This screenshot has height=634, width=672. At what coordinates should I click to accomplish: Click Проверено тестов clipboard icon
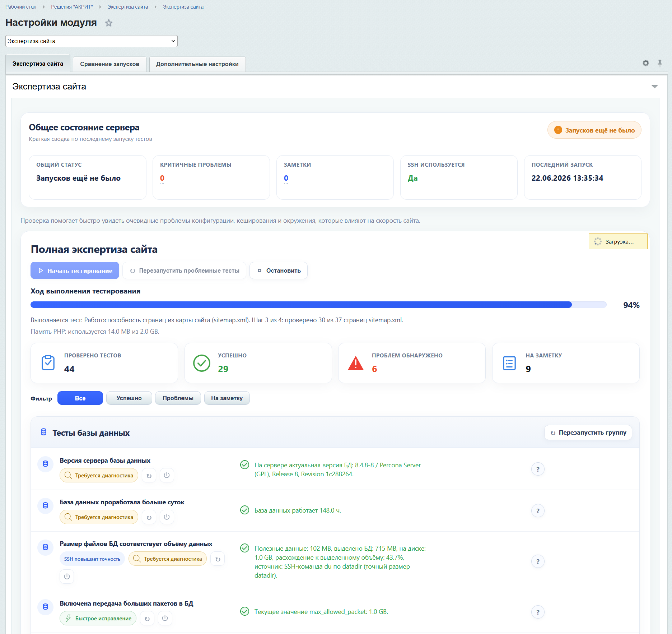coord(48,363)
